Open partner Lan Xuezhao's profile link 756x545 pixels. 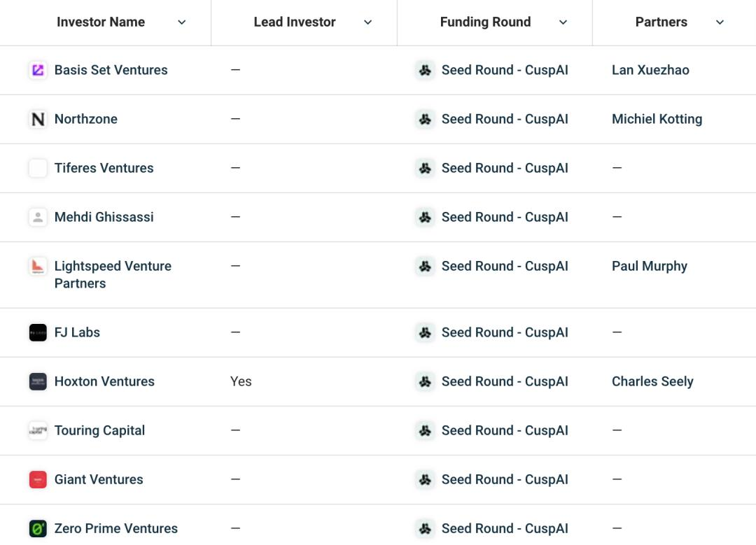point(650,70)
